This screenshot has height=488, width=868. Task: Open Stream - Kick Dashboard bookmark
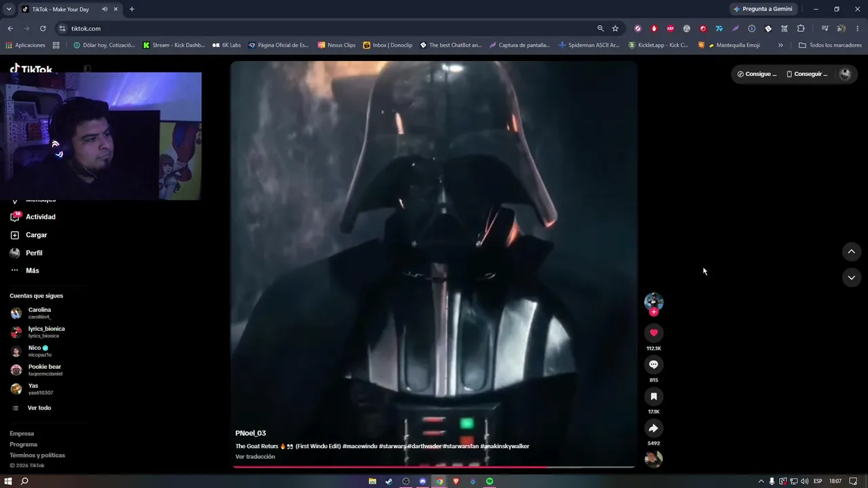(174, 45)
